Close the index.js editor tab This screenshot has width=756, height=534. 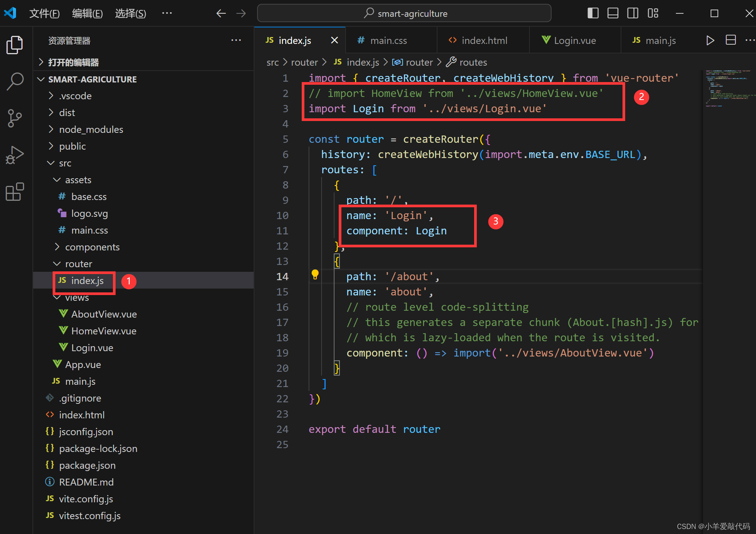tap(335, 40)
